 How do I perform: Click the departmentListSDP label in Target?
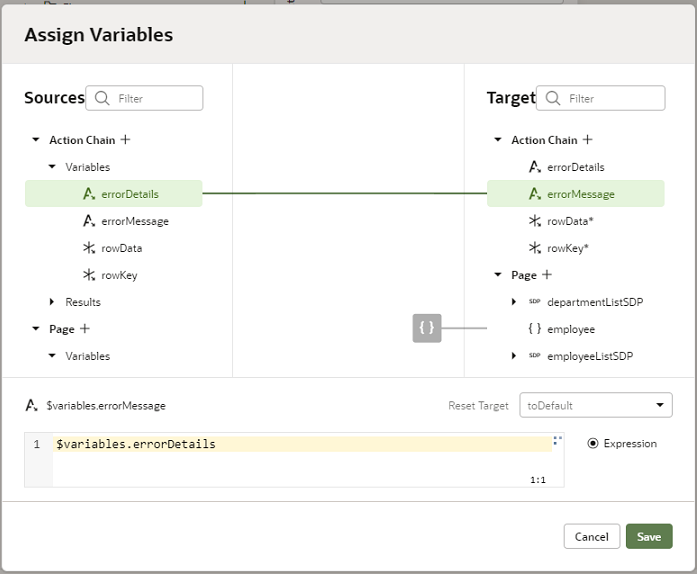(595, 302)
